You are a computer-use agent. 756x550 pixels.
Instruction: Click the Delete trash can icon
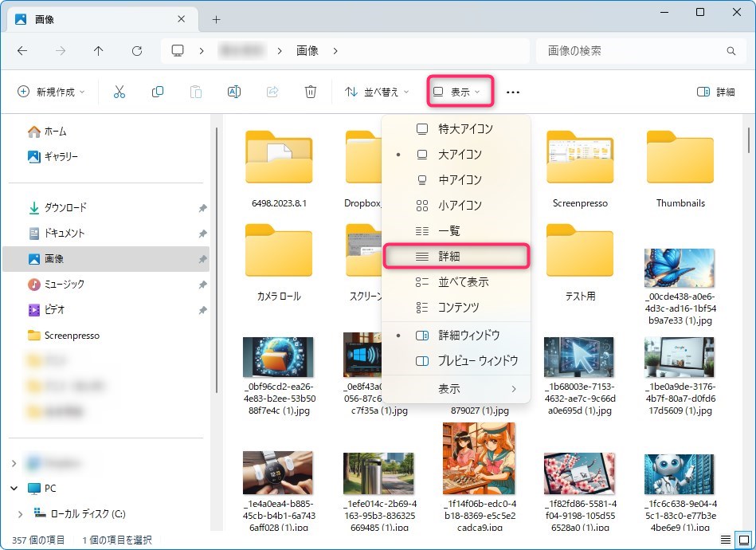coord(311,92)
